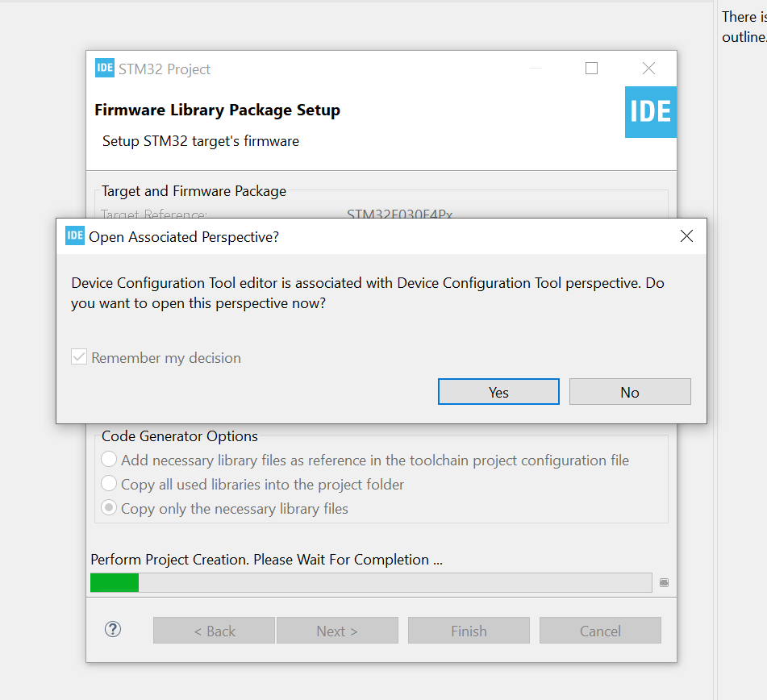Click the Code Generator Options group label

coord(180,435)
